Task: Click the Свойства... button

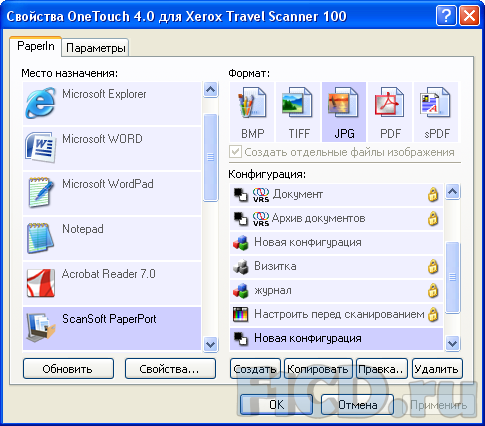Action: 170,369
